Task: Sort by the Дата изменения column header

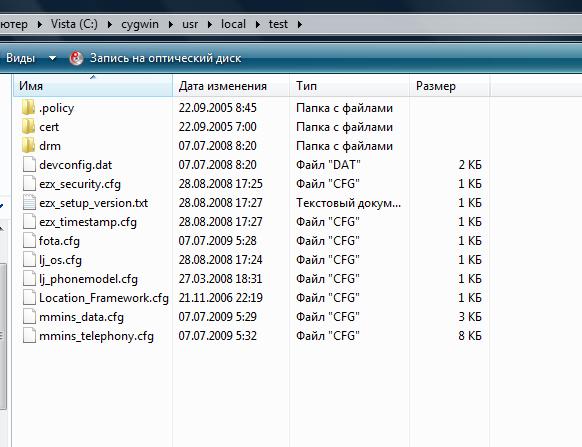Action: point(231,86)
